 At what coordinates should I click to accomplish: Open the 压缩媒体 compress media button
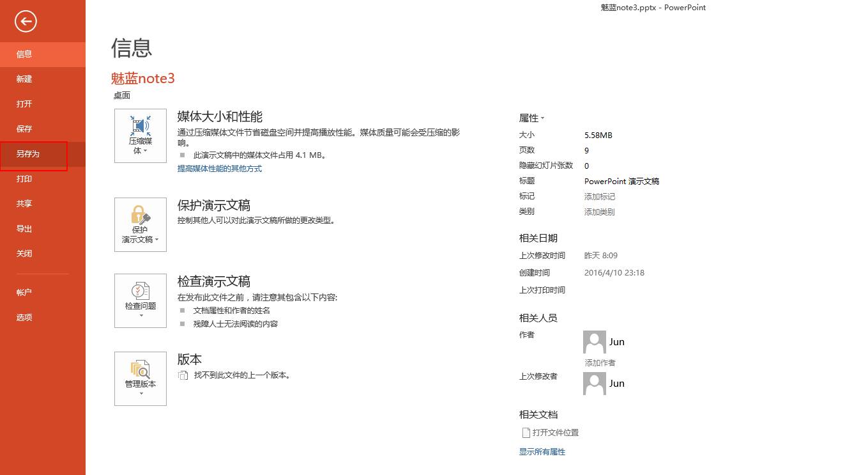[141, 136]
